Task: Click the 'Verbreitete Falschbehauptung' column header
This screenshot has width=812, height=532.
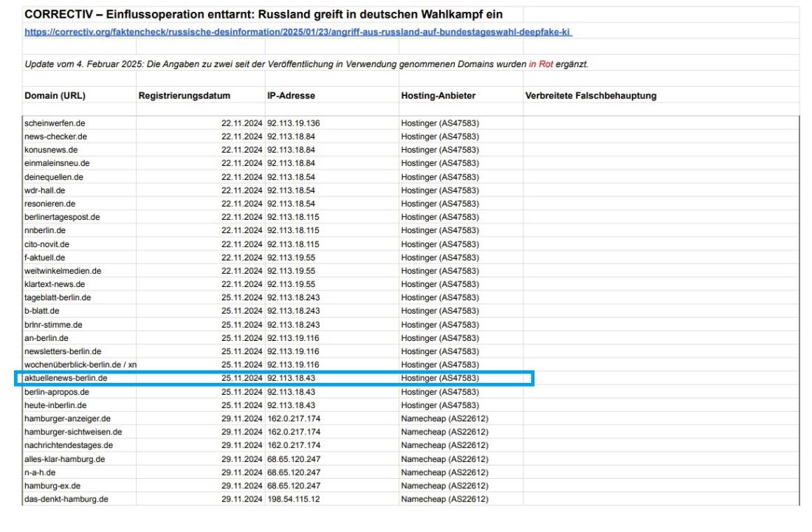Action: (591, 96)
